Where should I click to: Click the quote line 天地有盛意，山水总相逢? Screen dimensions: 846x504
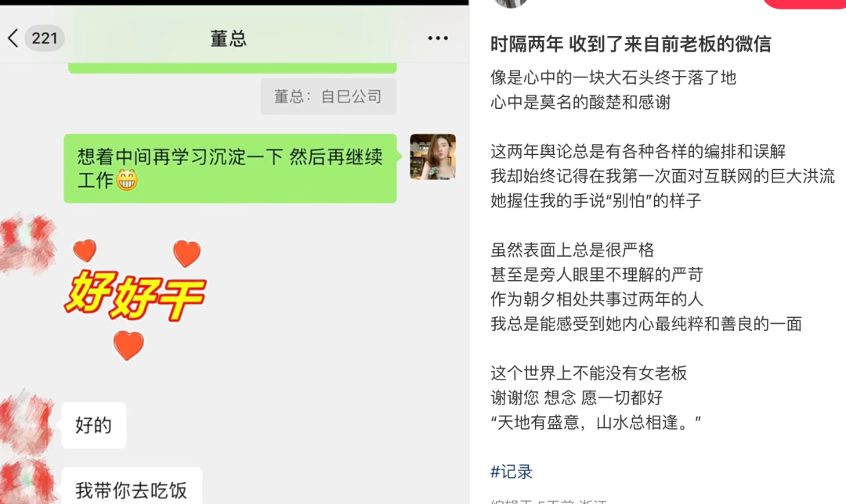[595, 422]
